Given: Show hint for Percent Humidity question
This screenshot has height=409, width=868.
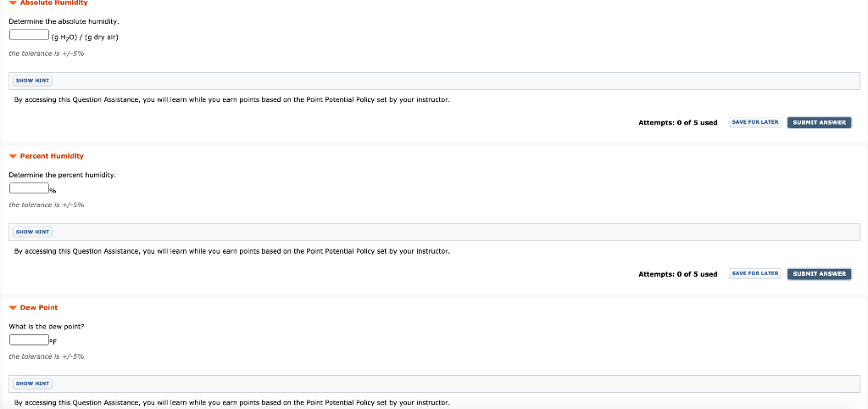Looking at the screenshot, I should (33, 233).
